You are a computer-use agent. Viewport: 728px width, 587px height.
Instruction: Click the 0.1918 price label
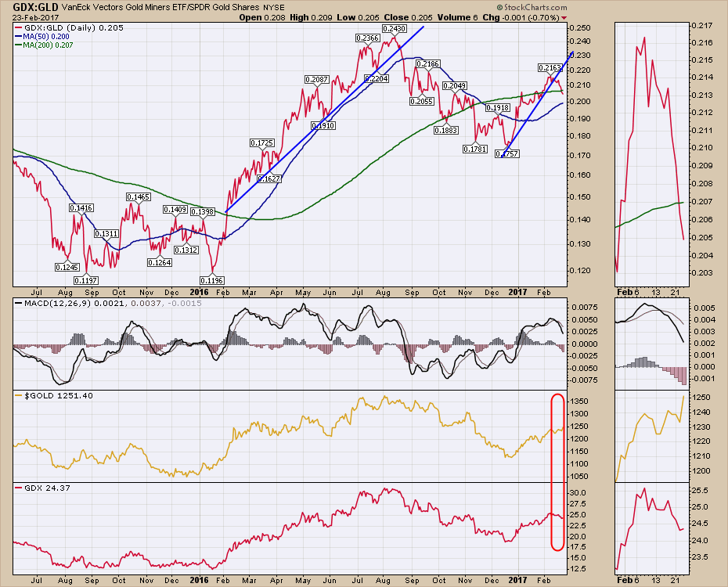point(498,108)
